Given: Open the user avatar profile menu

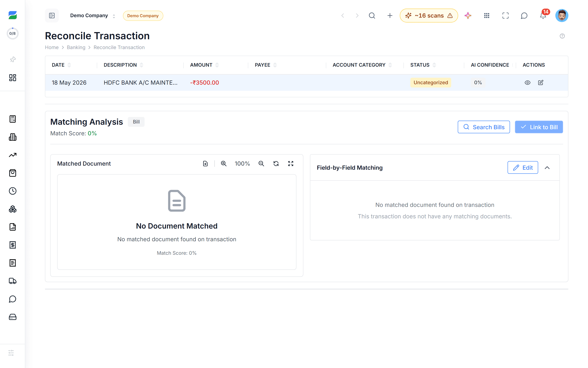Looking at the screenshot, I should (562, 16).
